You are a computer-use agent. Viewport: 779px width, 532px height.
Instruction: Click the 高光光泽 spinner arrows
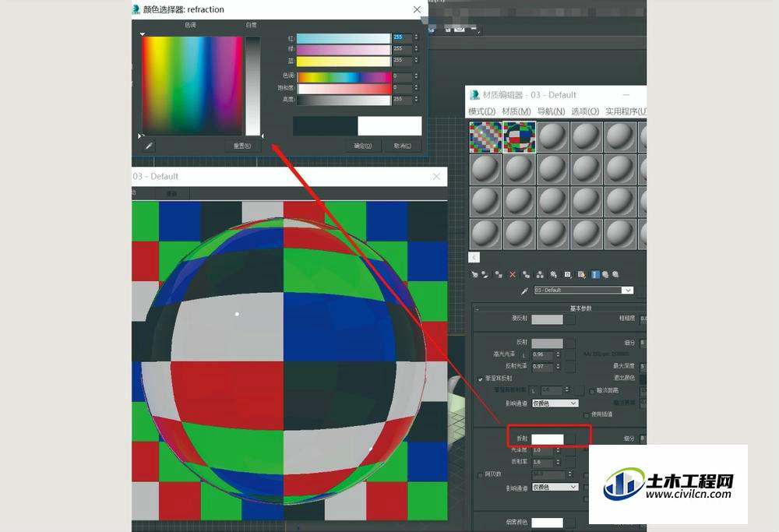pos(559,354)
